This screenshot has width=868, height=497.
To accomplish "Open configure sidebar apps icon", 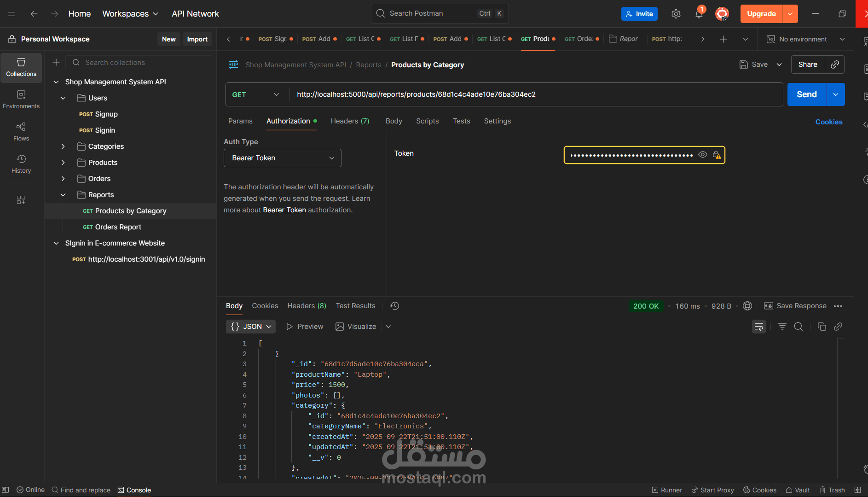I will tap(21, 199).
